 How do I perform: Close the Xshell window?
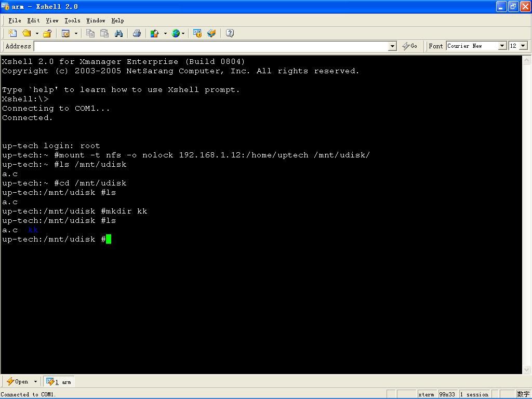point(525,6)
